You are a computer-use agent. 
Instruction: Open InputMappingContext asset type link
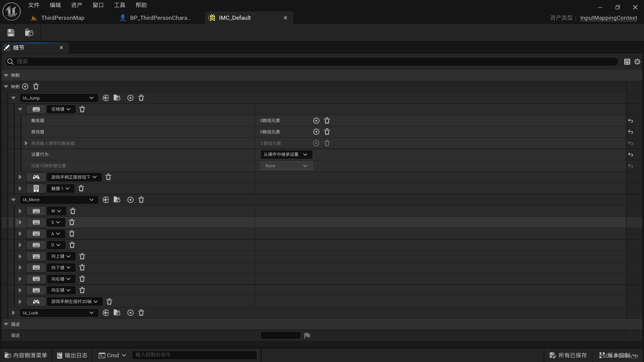tap(608, 18)
